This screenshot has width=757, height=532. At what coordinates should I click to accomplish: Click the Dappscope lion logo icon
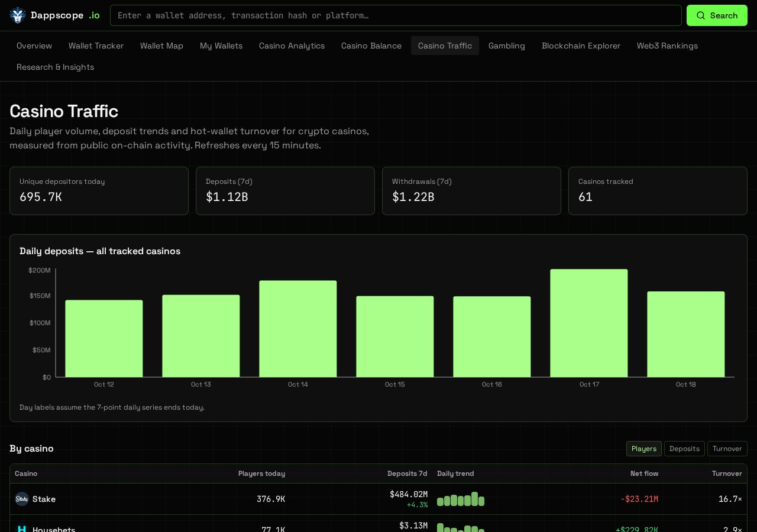pyautogui.click(x=18, y=15)
